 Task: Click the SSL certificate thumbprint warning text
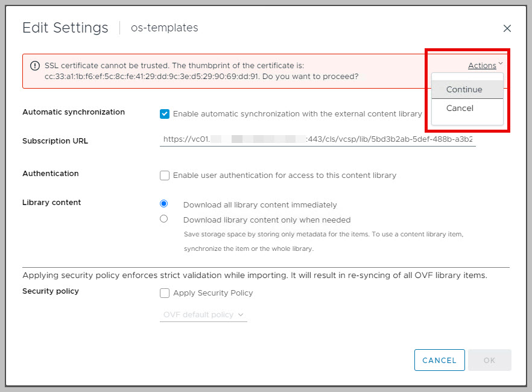(x=201, y=71)
